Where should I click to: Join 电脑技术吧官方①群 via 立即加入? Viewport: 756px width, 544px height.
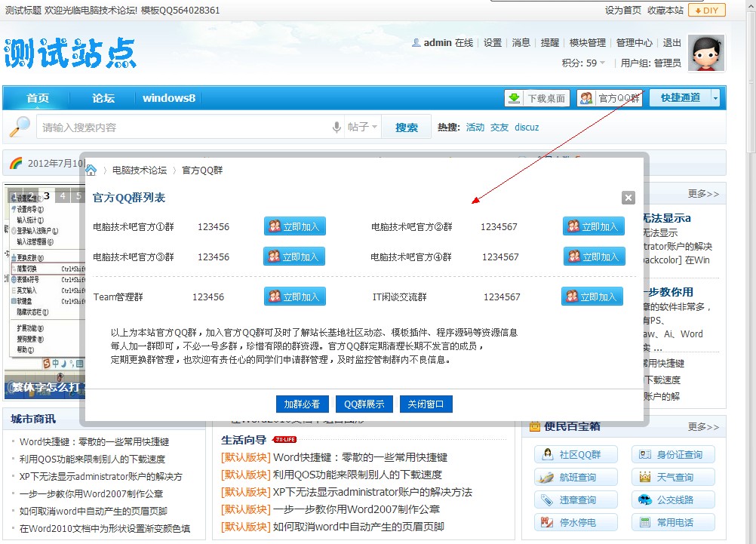[294, 226]
